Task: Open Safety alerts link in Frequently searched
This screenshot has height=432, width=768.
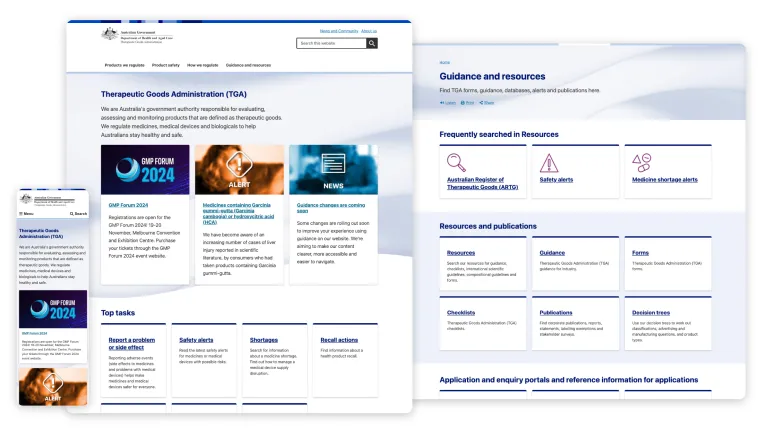Action: tap(556, 180)
